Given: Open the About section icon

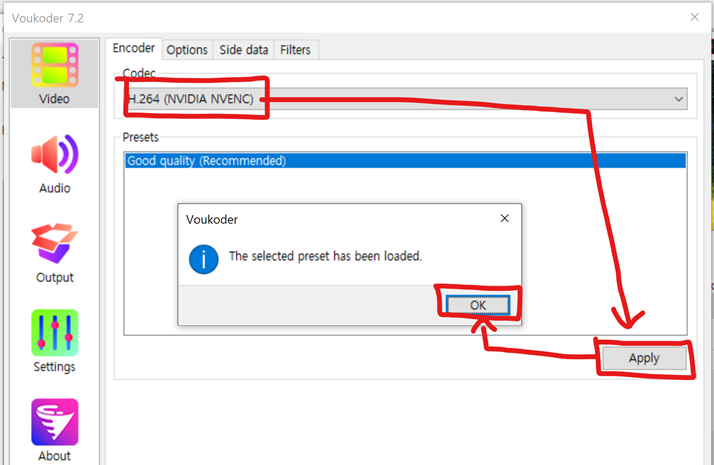Looking at the screenshot, I should [55, 422].
